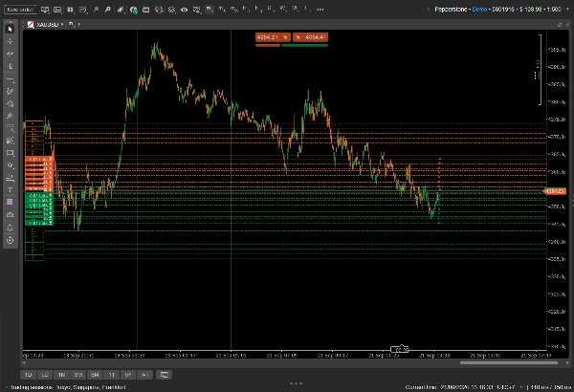
Task: Select the h1 timeframe in toolbar
Action: tap(246, 9)
